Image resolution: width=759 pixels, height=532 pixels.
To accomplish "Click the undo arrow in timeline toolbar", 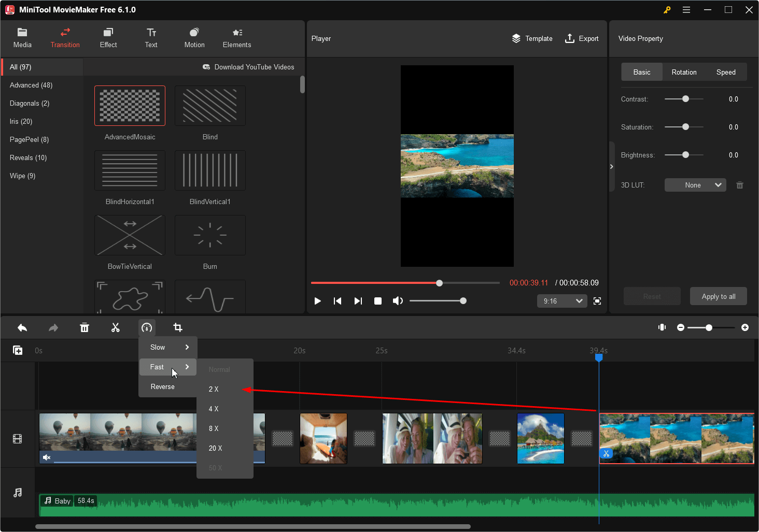I will pos(22,327).
